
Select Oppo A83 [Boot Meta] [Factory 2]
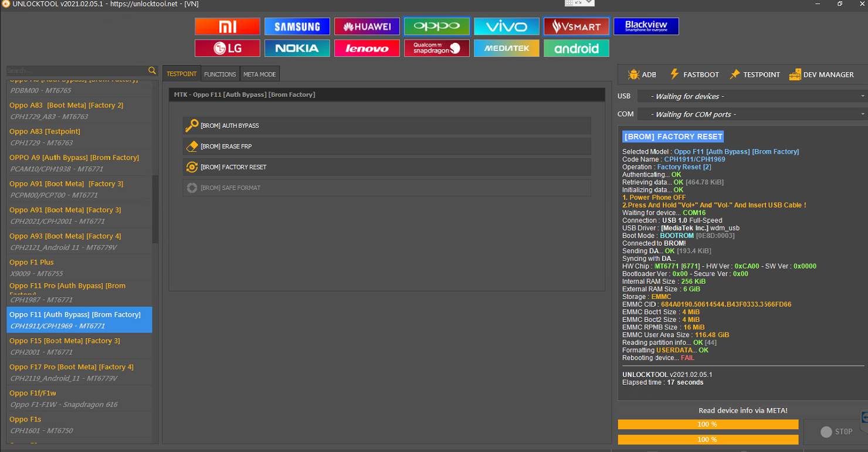(79, 111)
